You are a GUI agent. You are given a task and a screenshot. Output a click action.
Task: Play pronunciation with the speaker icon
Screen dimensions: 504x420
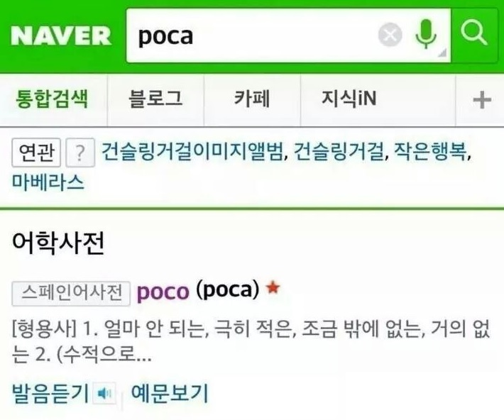pos(104,393)
